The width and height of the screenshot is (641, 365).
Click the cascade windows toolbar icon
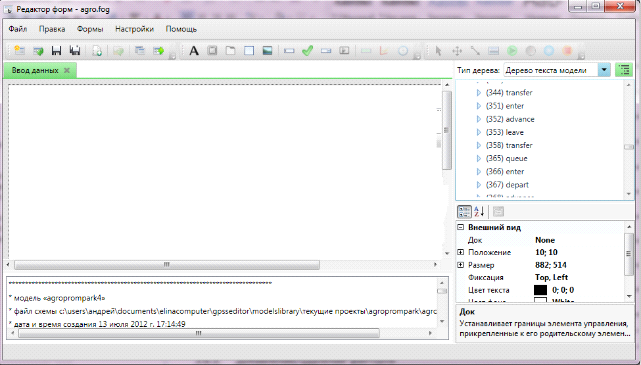(140, 51)
